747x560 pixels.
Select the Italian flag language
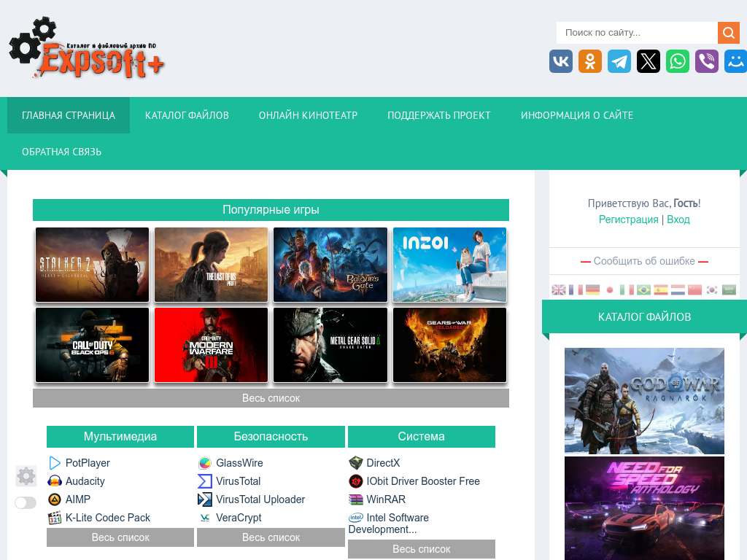[627, 289]
